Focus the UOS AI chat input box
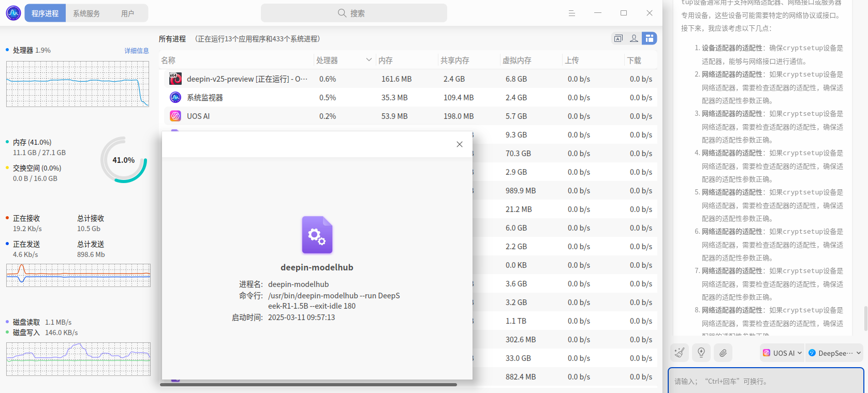 pyautogui.click(x=766, y=381)
